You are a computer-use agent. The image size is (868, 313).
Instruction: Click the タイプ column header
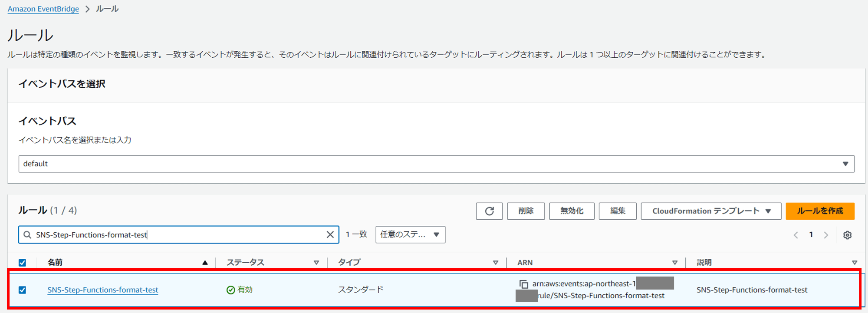349,263
